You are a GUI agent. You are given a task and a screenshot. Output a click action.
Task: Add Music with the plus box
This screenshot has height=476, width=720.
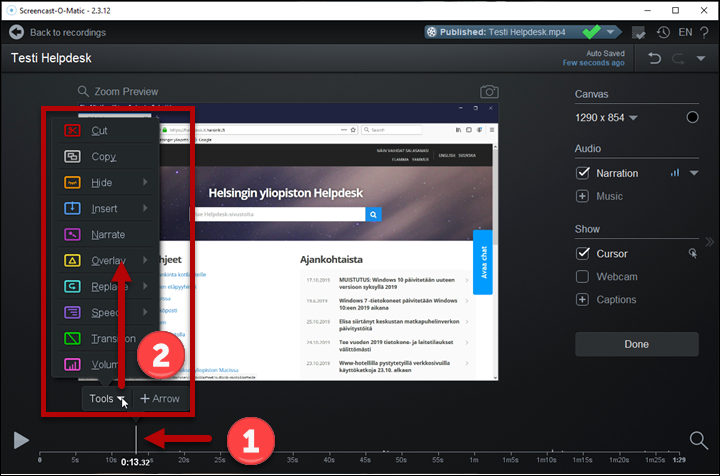582,196
